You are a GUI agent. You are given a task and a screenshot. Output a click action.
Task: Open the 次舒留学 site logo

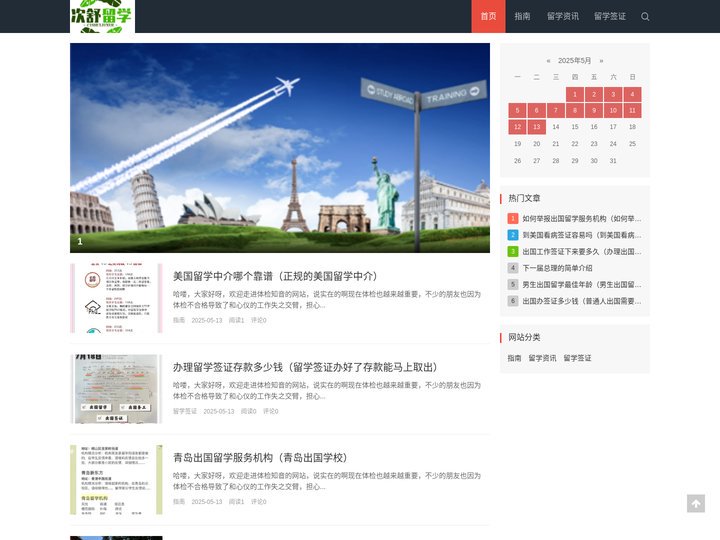(x=102, y=17)
